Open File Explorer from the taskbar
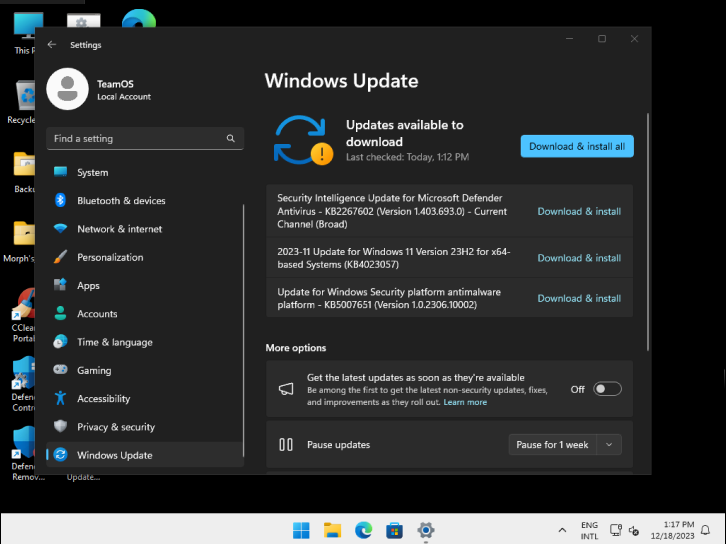The height and width of the screenshot is (544, 726). tap(332, 530)
